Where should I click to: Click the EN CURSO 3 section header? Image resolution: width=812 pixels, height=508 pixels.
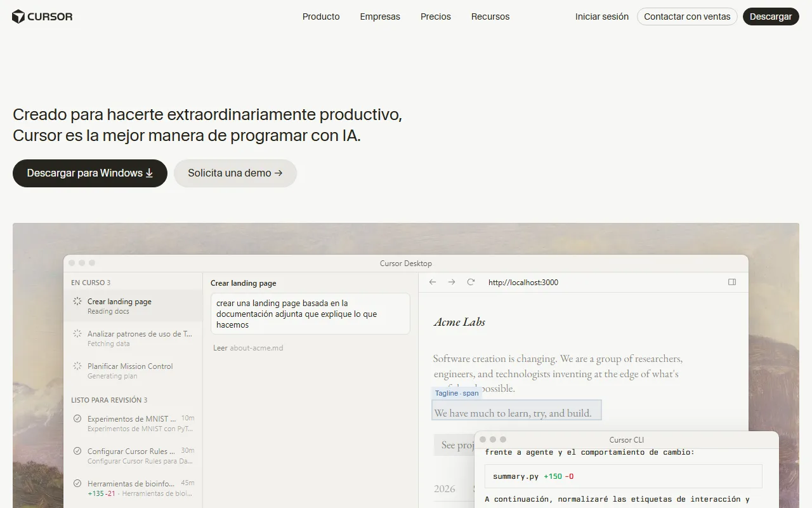click(91, 283)
